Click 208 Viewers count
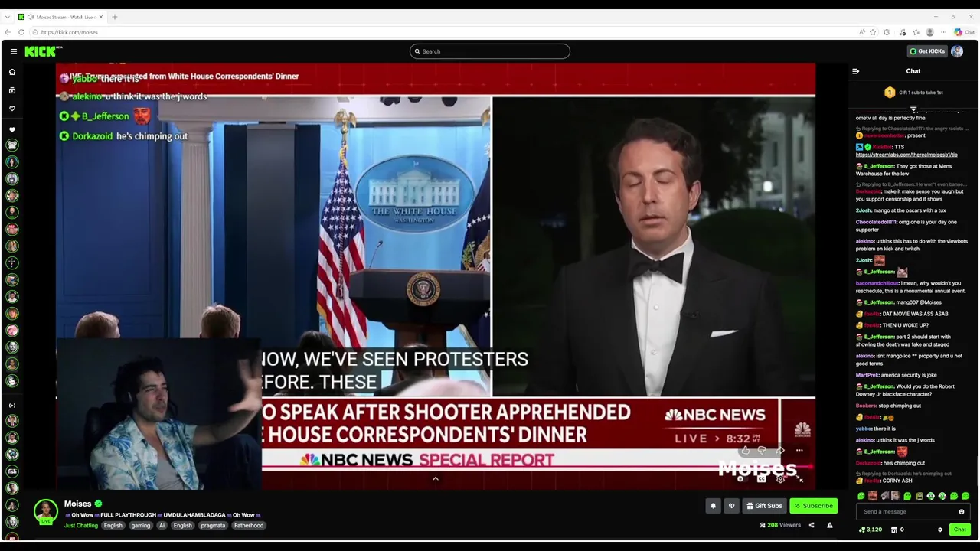Viewport: 980px width, 551px height. click(780, 525)
